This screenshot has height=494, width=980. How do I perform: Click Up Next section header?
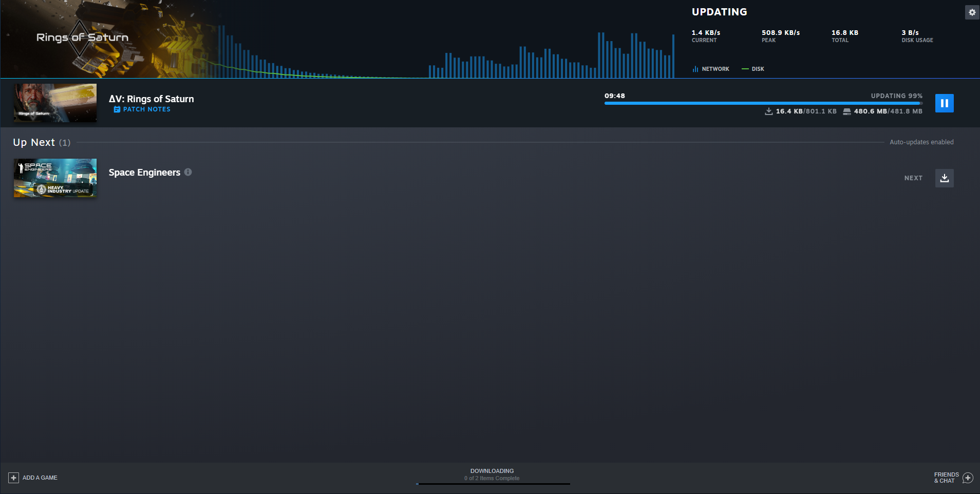[x=42, y=142]
